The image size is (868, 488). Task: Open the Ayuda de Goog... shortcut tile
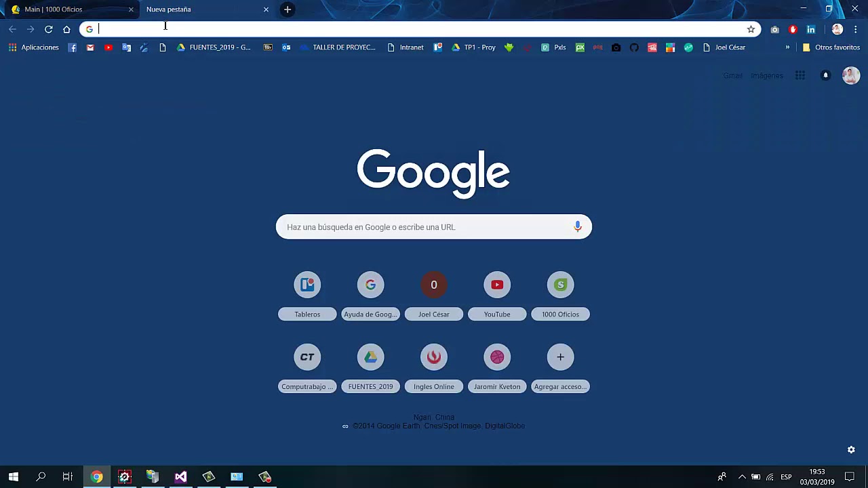370,296
